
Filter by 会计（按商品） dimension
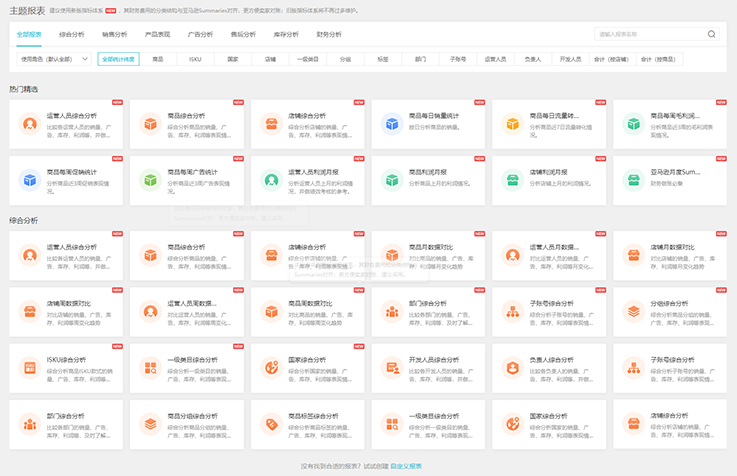click(x=660, y=59)
